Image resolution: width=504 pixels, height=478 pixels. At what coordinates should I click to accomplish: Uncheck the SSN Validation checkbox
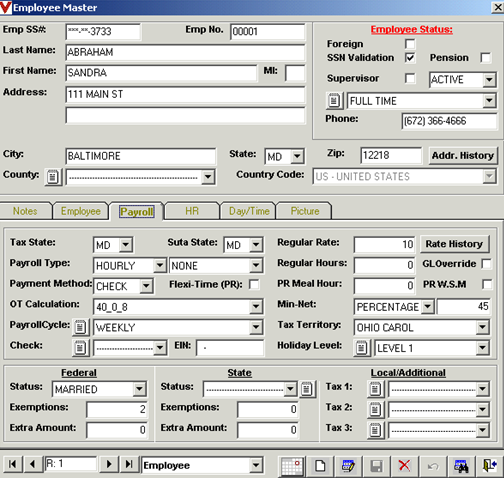(410, 58)
